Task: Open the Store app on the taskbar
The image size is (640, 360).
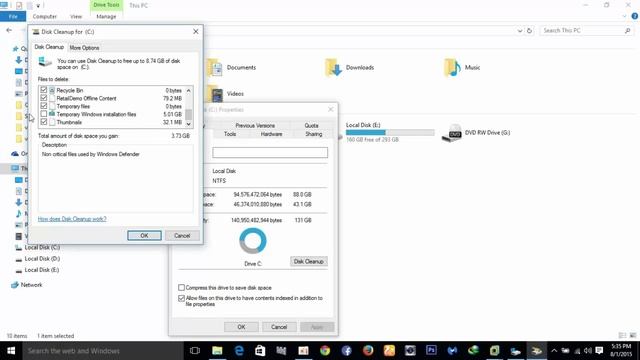Action: [260, 351]
